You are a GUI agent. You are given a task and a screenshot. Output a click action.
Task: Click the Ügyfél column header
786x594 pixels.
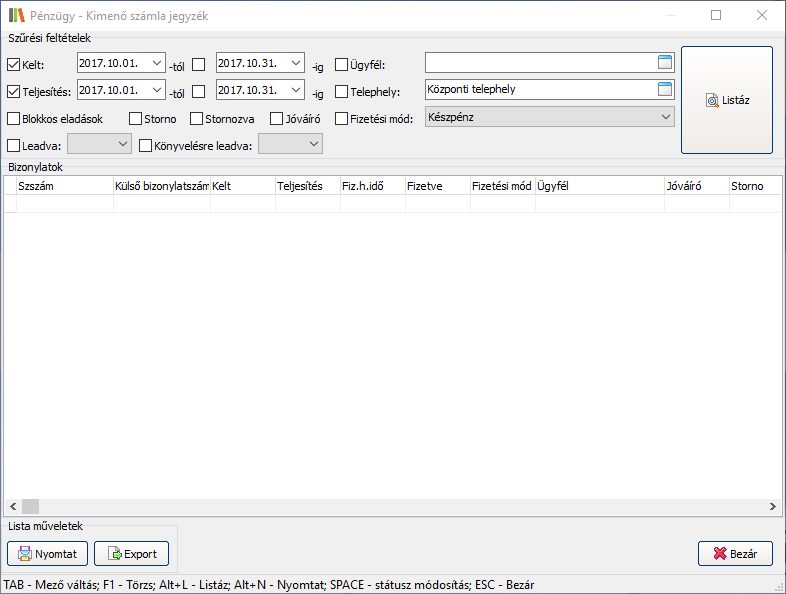[x=599, y=186]
